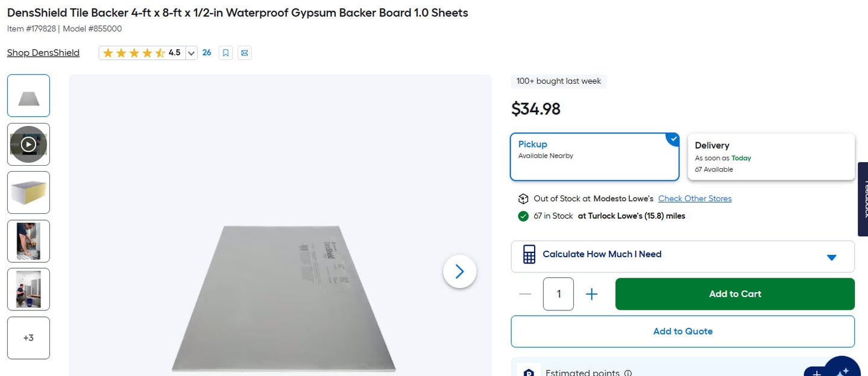
Task: Click the calculator icon
Action: 529,254
